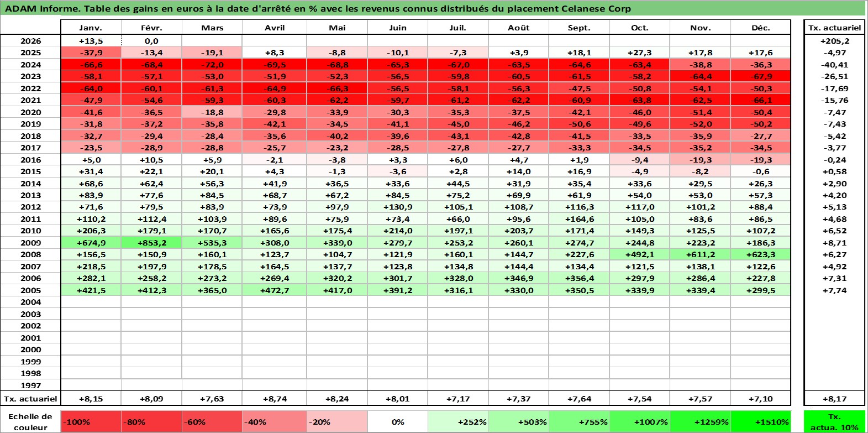This screenshot has height=433, width=868.
Task: Select the 2016 row label
Action: 30,160
